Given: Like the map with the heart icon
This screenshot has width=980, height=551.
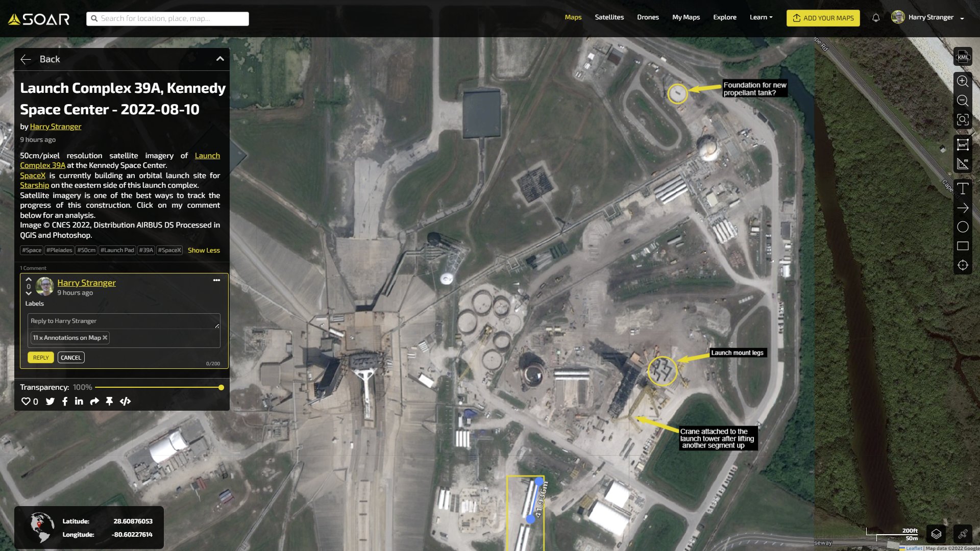Looking at the screenshot, I should click(x=26, y=402).
